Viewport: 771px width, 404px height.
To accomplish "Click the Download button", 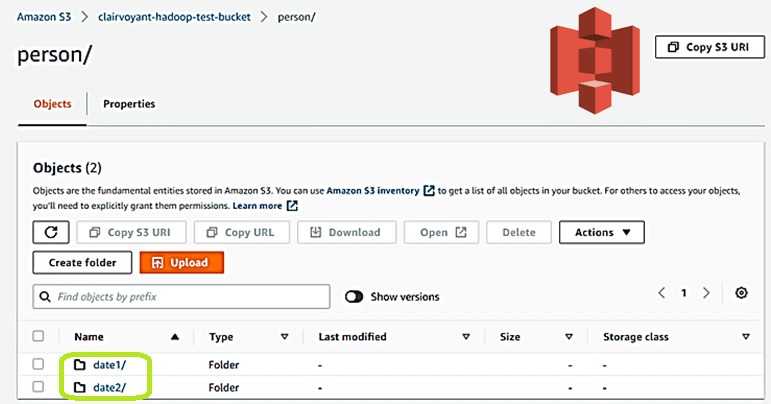I will pos(347,232).
